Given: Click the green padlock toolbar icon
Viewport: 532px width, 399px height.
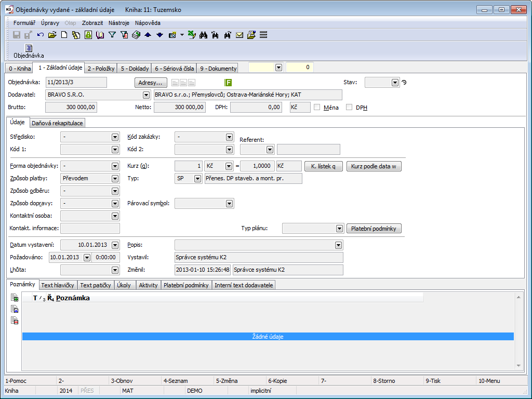Looking at the screenshot, I should pos(88,35).
